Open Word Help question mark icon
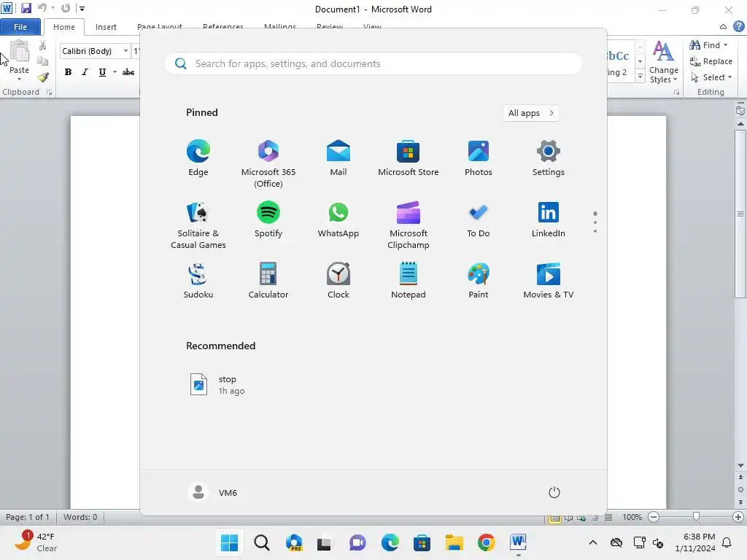747x560 pixels. 739,26
